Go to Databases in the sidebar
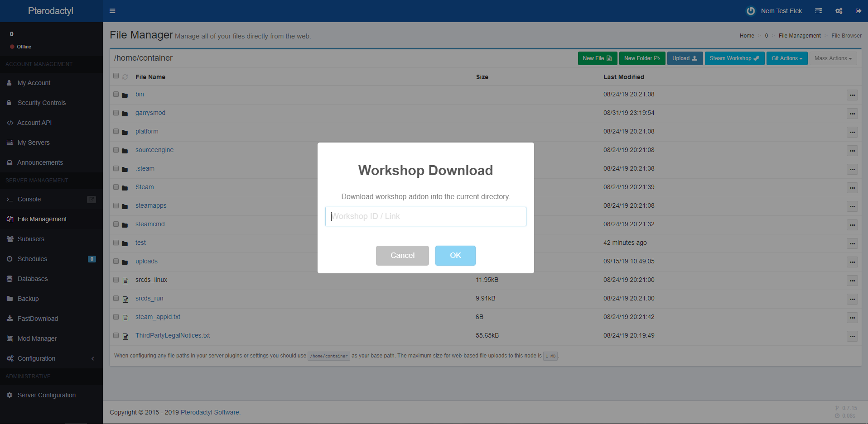Image resolution: width=868 pixels, height=424 pixels. coord(33,279)
